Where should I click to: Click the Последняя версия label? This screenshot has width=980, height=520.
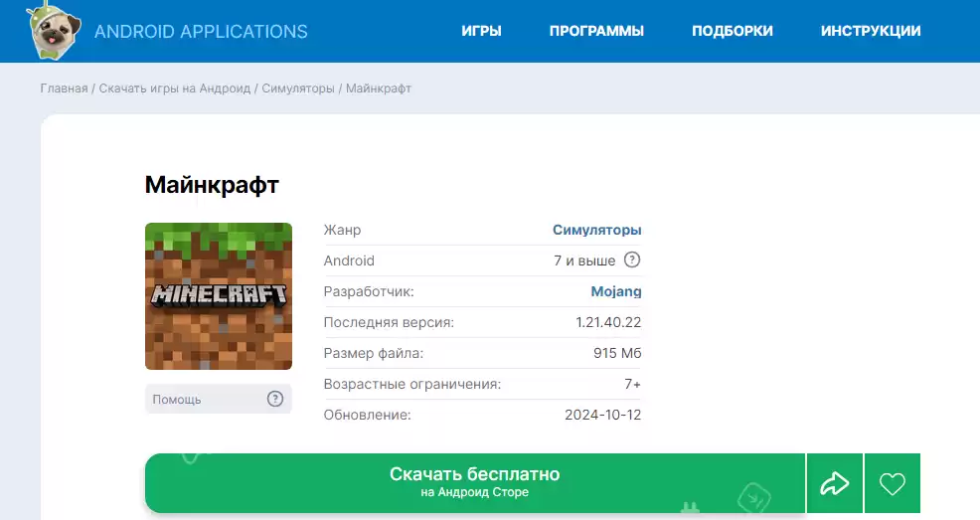pyautogui.click(x=389, y=322)
